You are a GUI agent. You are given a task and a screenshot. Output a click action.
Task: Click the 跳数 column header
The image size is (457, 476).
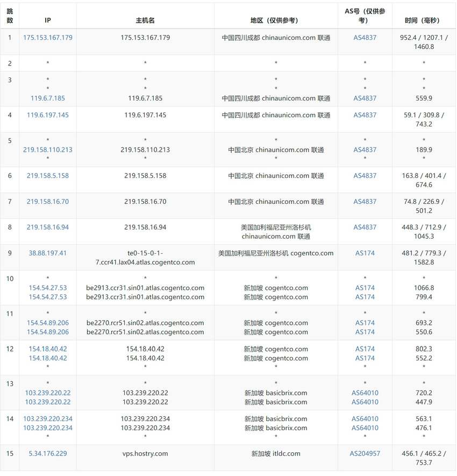[10, 16]
